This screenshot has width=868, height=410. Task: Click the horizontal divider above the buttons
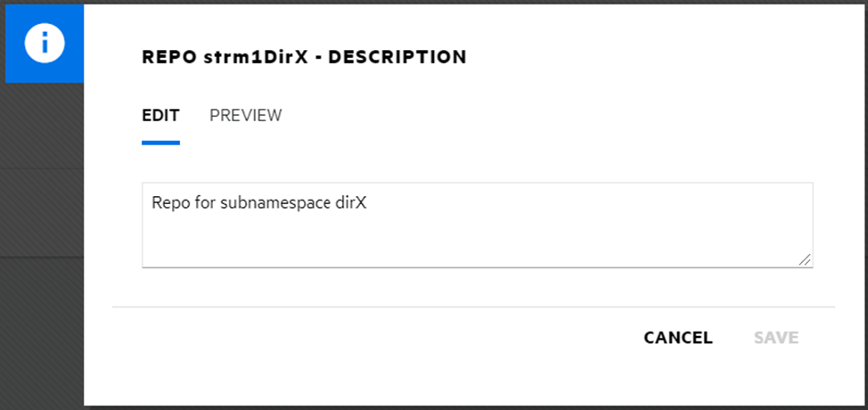click(472, 307)
